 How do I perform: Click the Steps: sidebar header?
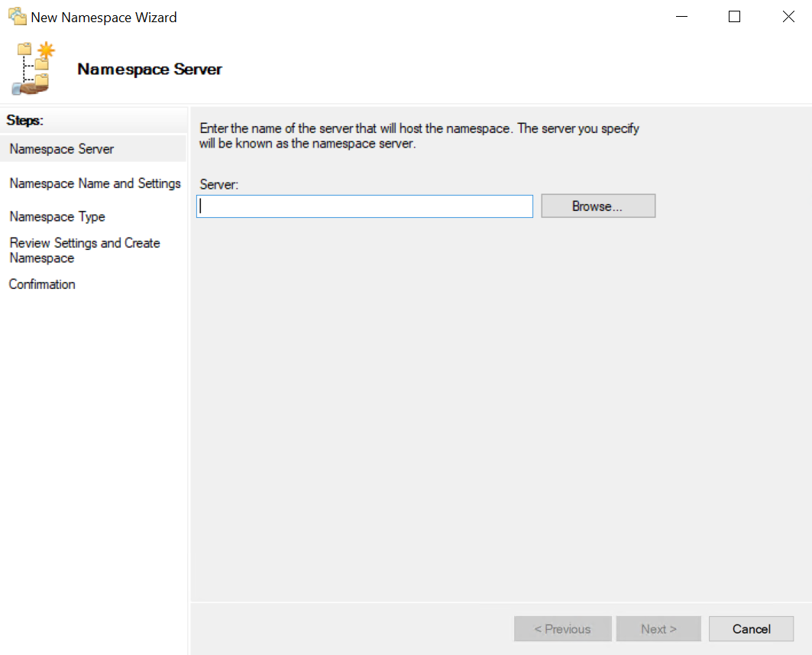click(x=25, y=120)
